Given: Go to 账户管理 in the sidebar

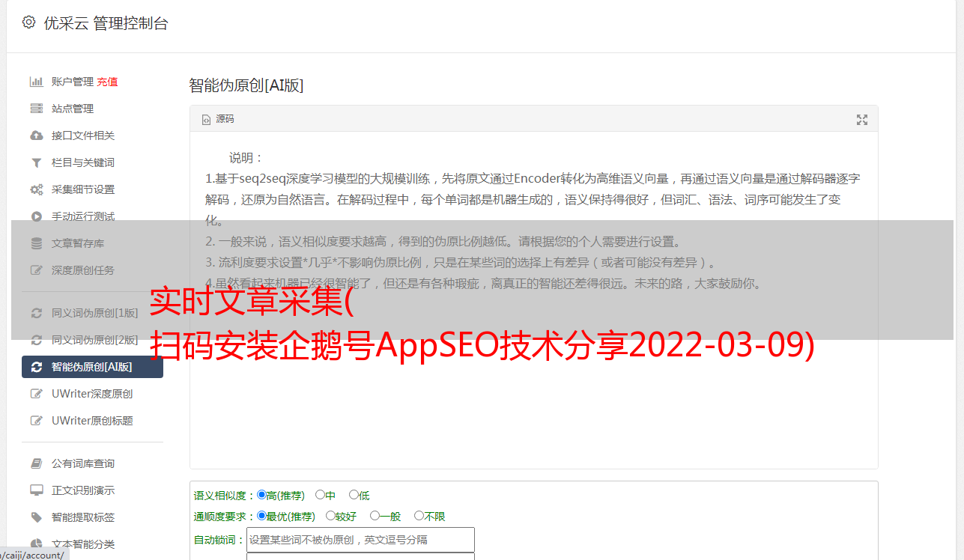Looking at the screenshot, I should tap(73, 82).
